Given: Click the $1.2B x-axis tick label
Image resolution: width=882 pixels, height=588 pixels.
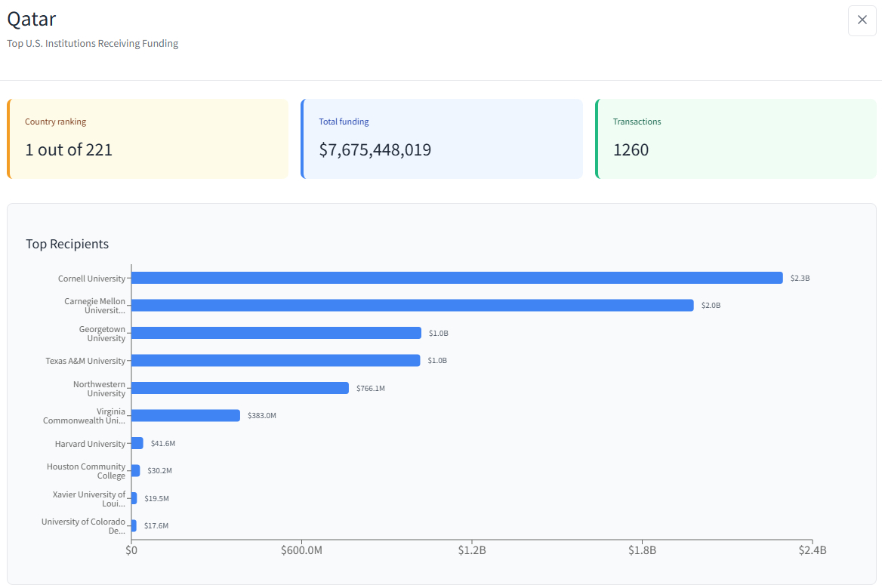Looking at the screenshot, I should tap(472, 550).
